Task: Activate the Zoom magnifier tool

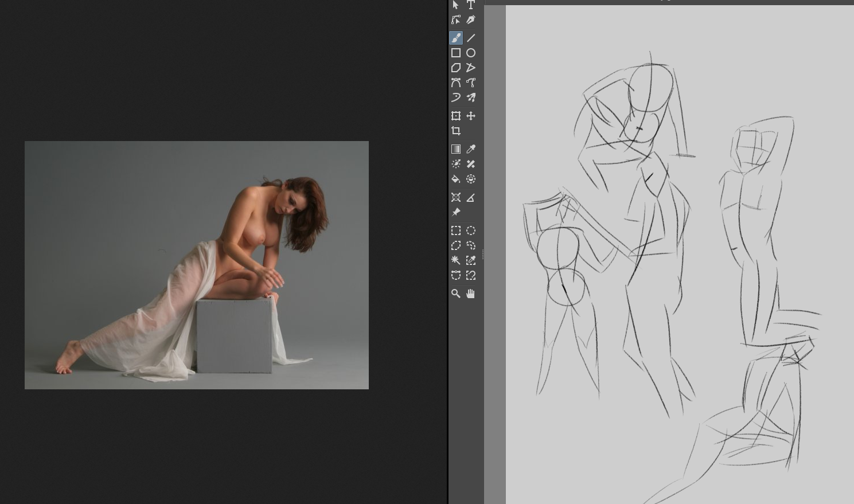Action: click(456, 294)
